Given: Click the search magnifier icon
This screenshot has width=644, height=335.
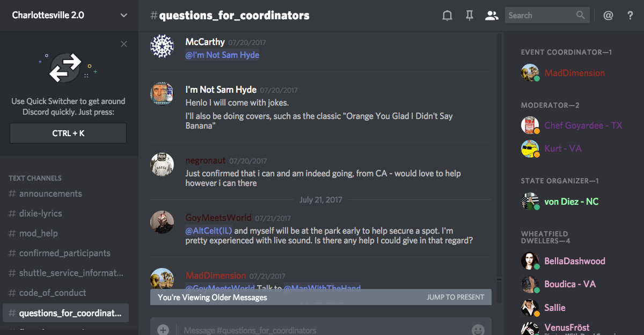Looking at the screenshot, I should 581,16.
